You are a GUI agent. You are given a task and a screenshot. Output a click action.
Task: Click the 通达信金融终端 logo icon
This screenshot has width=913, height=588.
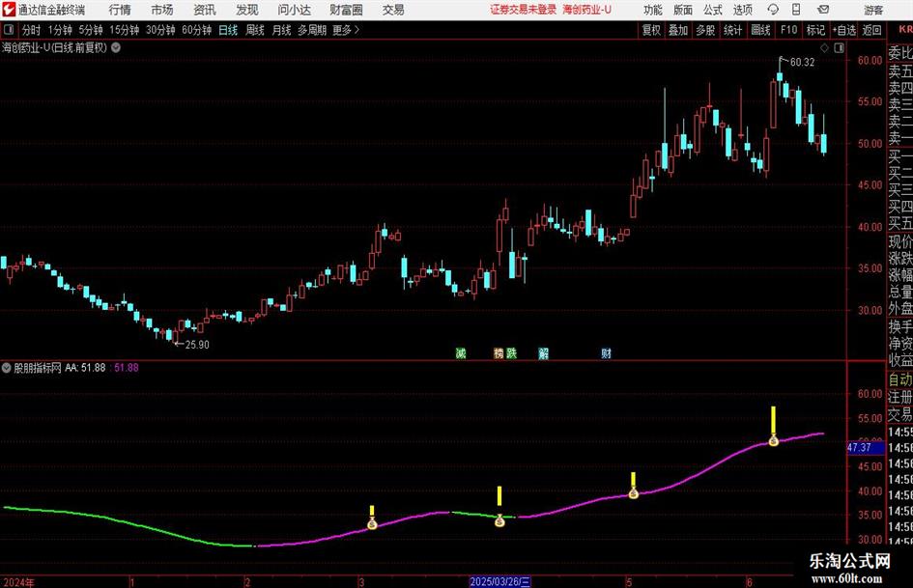coord(9,10)
